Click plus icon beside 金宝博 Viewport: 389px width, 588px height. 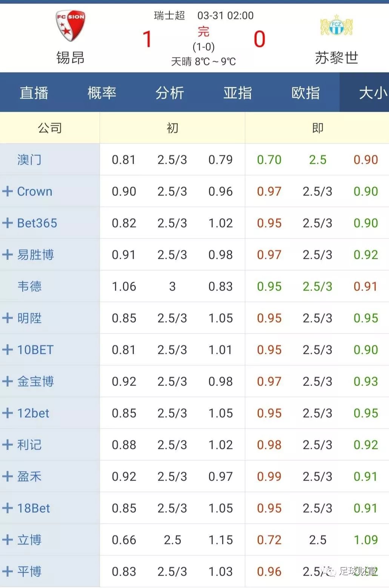tap(8, 381)
